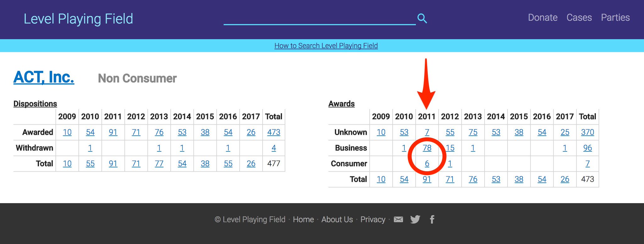Open Consumer 2012 count in Awards table

(x=450, y=164)
